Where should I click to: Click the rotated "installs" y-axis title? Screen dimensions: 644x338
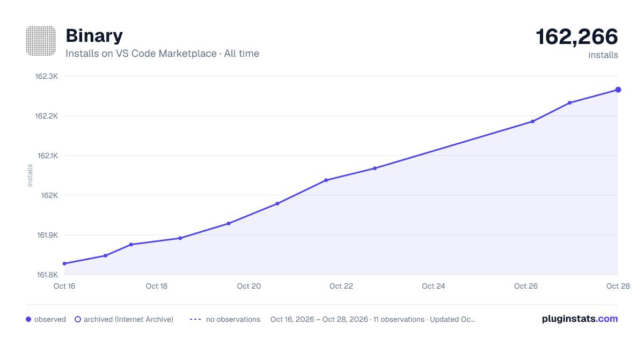pyautogui.click(x=30, y=175)
